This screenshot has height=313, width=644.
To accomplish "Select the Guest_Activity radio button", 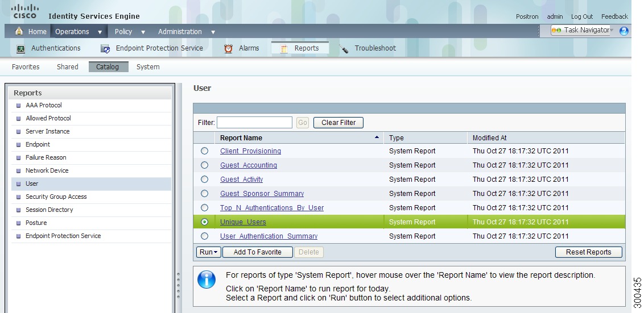I will [x=205, y=180].
